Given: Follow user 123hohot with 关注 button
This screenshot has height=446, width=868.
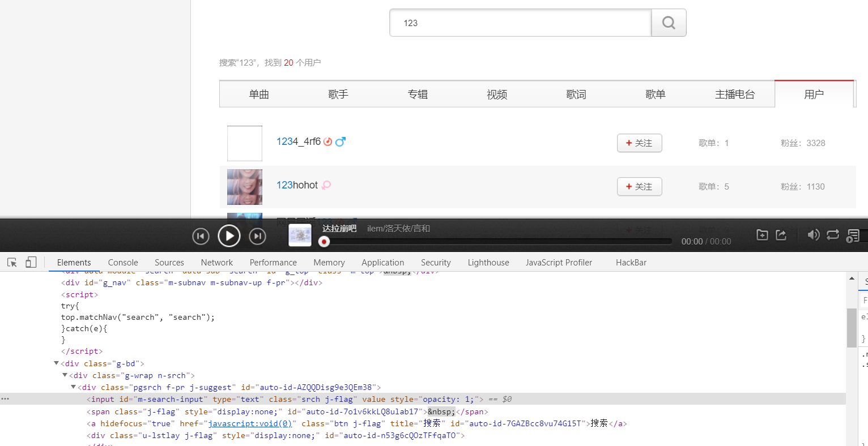Looking at the screenshot, I should 639,187.
